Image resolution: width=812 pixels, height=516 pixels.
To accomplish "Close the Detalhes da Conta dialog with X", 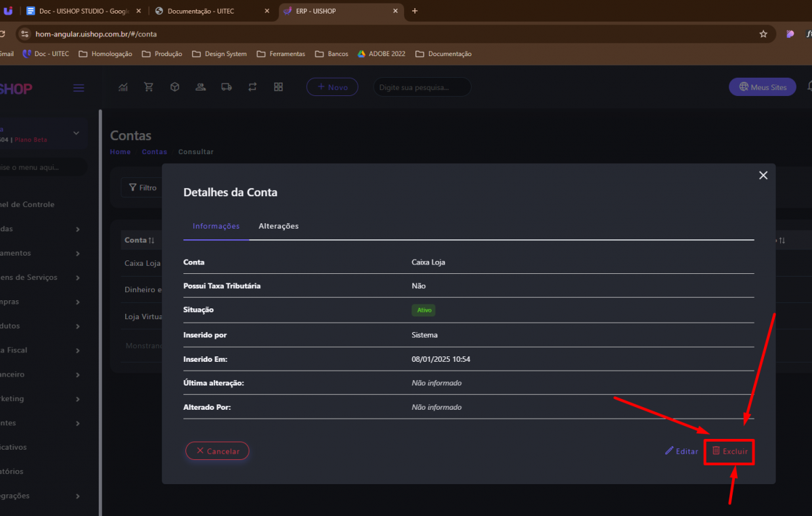I will coord(763,175).
